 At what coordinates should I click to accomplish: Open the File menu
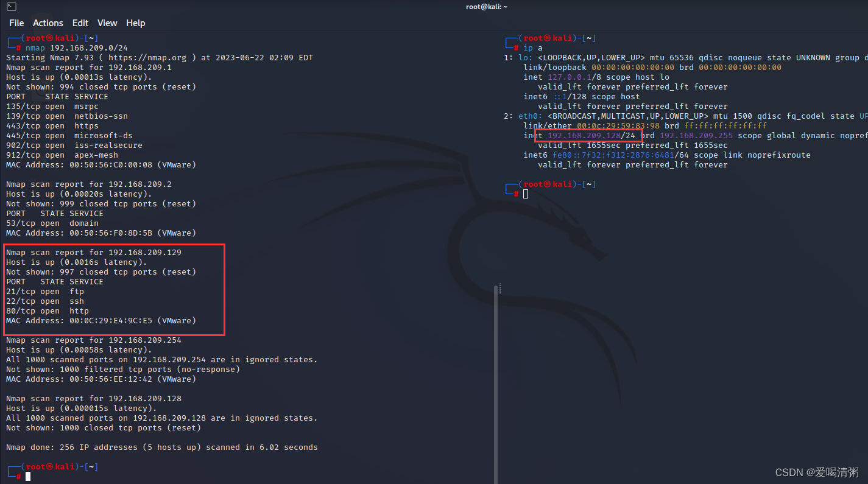point(16,23)
